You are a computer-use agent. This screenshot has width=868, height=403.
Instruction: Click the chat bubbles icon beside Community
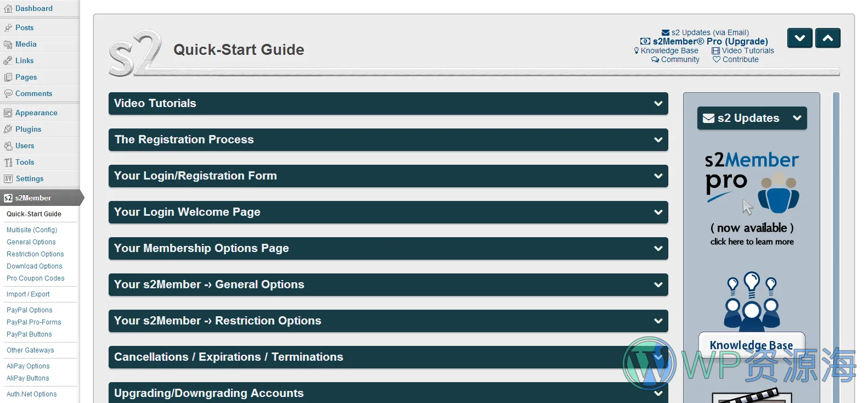[655, 60]
